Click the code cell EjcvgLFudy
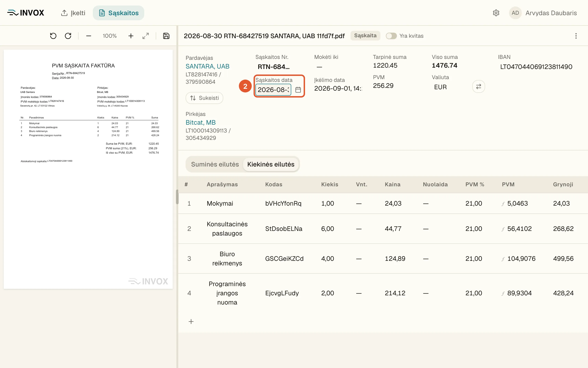Screen dimensions: 588x368 coord(282,293)
